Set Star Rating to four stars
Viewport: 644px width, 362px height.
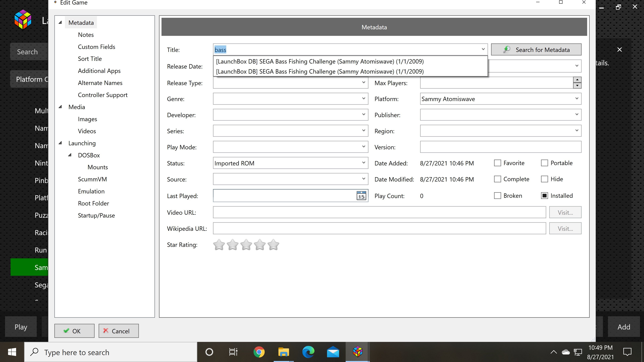click(x=260, y=245)
